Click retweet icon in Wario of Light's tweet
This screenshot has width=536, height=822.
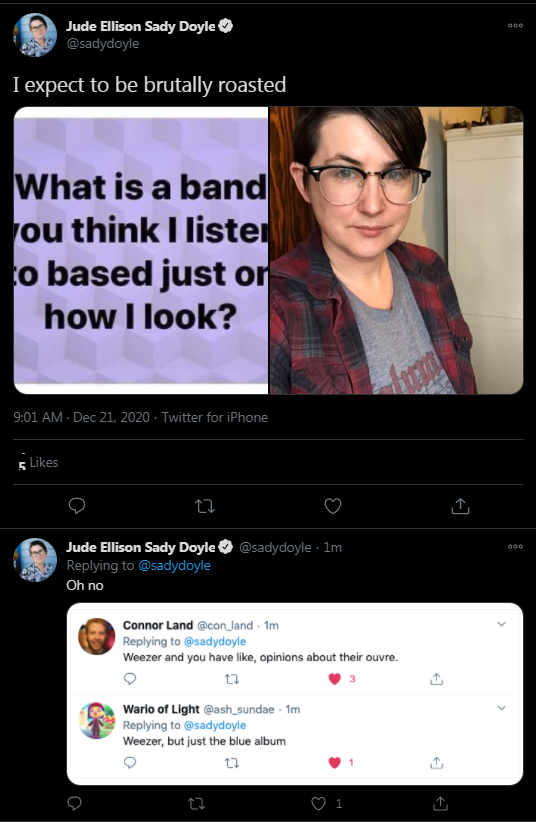click(232, 763)
